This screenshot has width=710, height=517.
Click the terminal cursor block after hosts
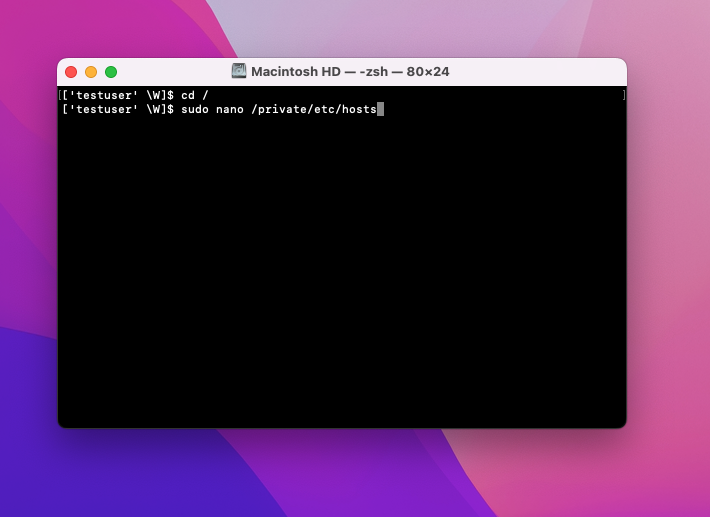(380, 109)
